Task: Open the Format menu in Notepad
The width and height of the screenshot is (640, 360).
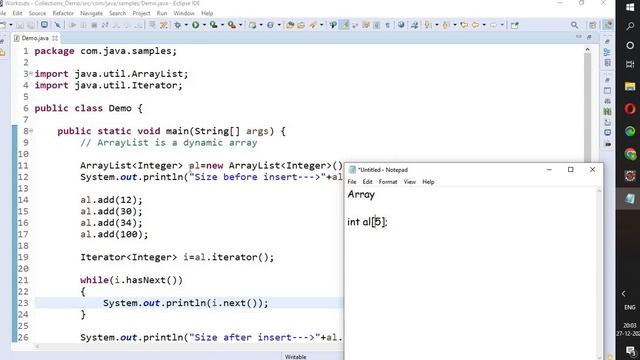Action: coord(388,182)
